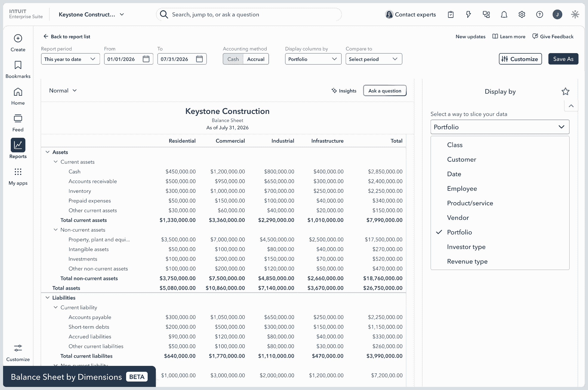Click the Total assets amount $26,750,000.00
Image resolution: width=588 pixels, height=390 pixels.
[383, 288]
